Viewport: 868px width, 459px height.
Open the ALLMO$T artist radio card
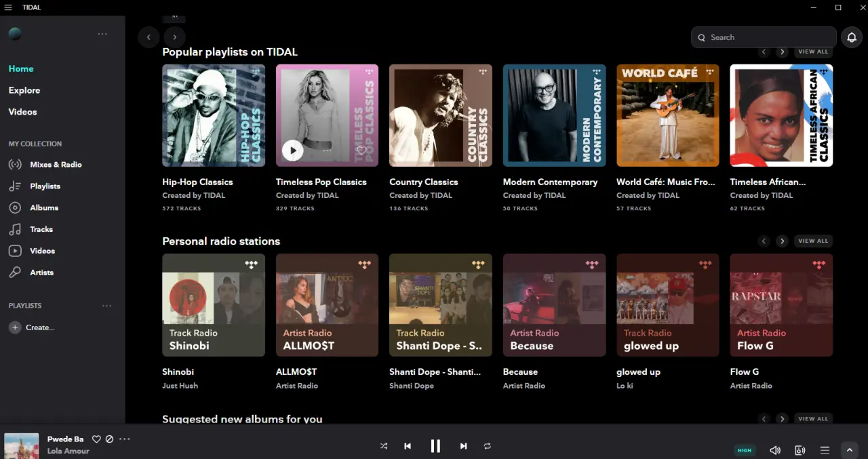click(x=327, y=305)
